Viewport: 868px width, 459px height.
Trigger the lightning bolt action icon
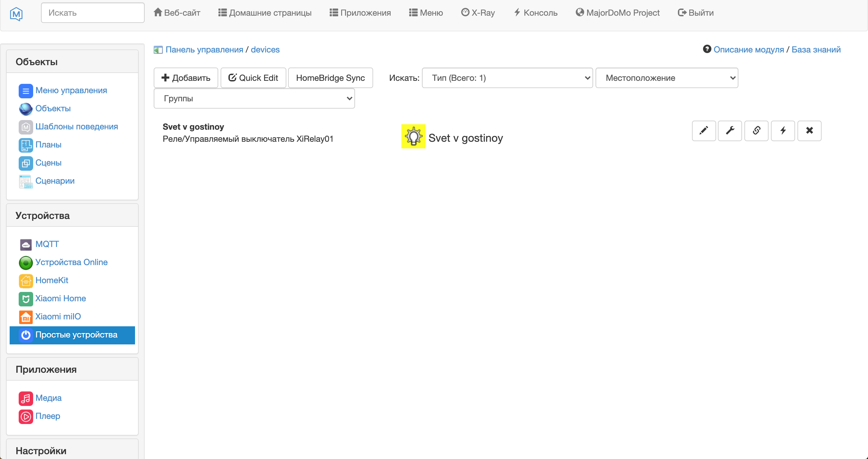pos(783,131)
